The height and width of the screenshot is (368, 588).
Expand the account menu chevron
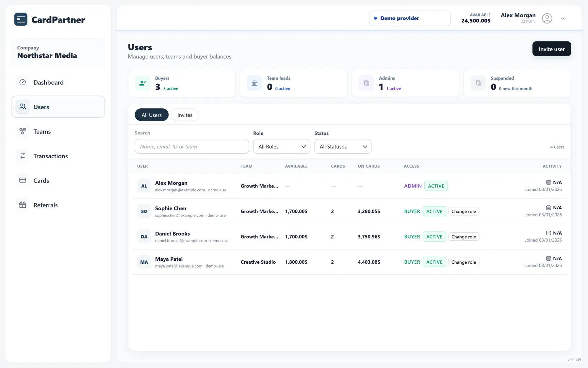563,19
